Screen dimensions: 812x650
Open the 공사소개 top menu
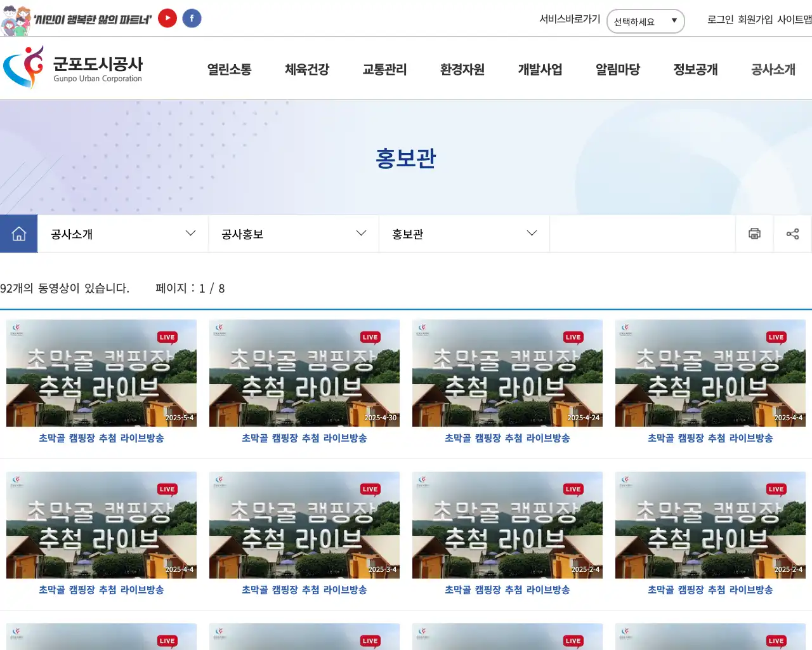[x=773, y=69]
